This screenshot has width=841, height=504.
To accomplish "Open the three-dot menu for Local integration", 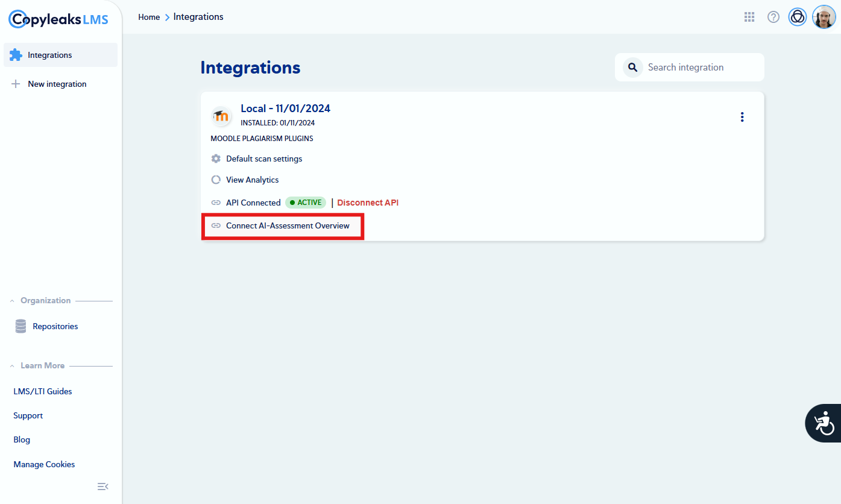I will point(742,117).
